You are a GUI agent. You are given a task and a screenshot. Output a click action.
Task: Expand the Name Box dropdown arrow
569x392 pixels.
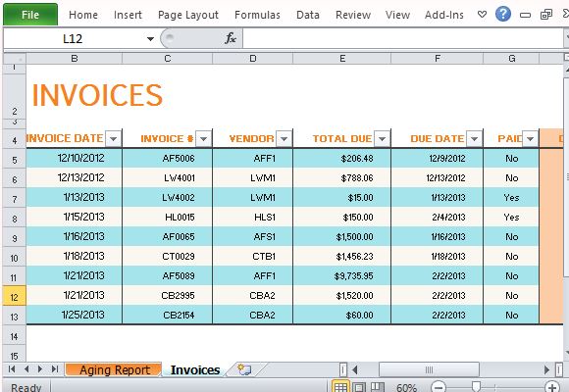click(x=150, y=38)
